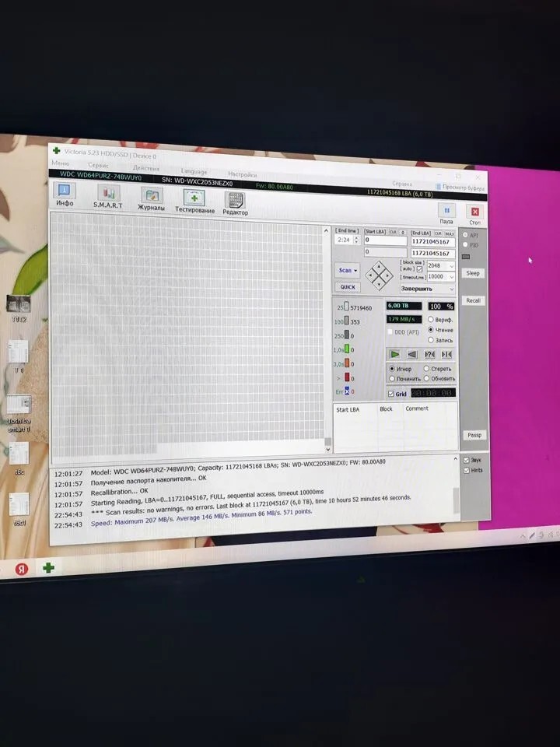
Task: Open the Инфо drive info panel
Action: (65, 195)
